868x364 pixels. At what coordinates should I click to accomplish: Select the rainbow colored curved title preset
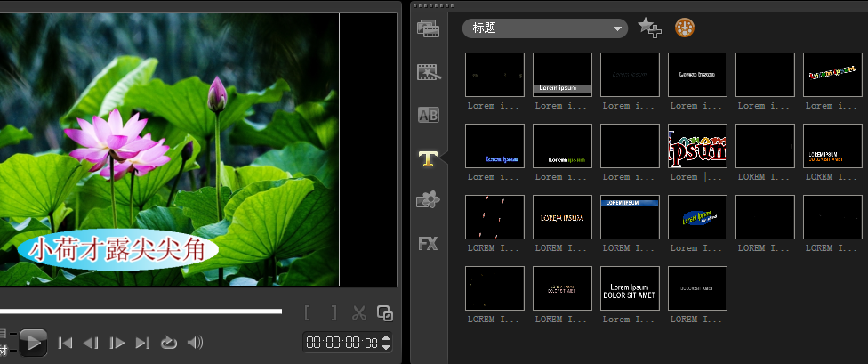(832, 75)
